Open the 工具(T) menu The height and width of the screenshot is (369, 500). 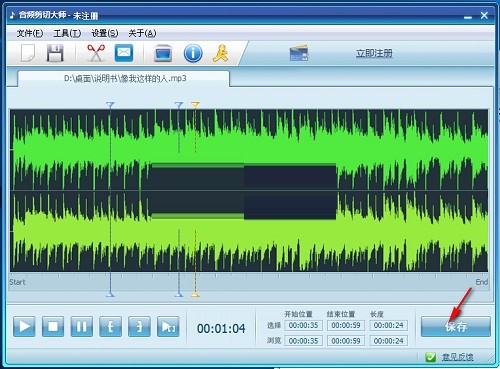coord(67,33)
